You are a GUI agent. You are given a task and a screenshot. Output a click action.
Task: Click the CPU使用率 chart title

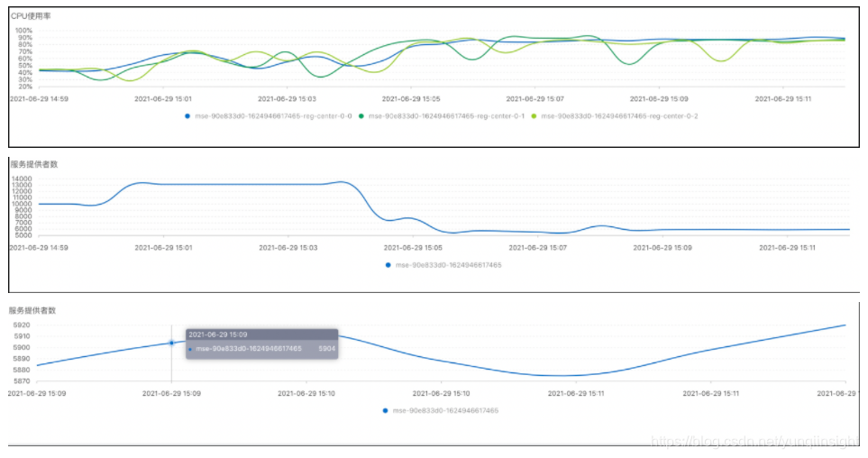31,16
